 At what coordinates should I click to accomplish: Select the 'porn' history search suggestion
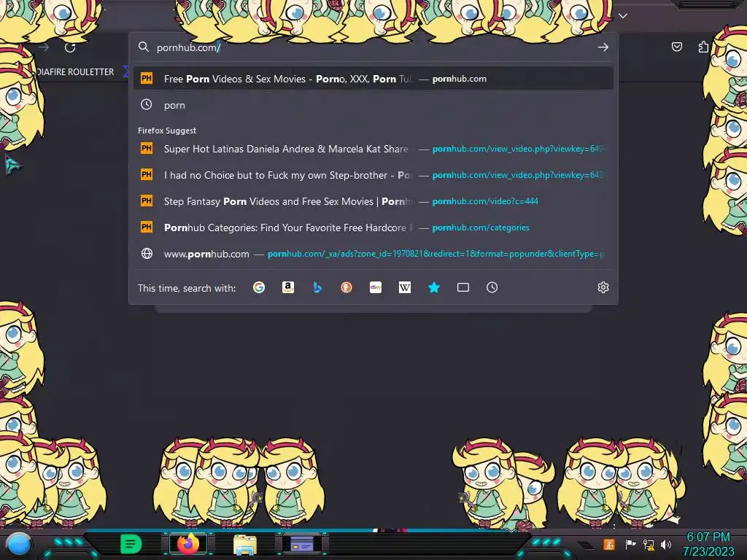pos(373,105)
